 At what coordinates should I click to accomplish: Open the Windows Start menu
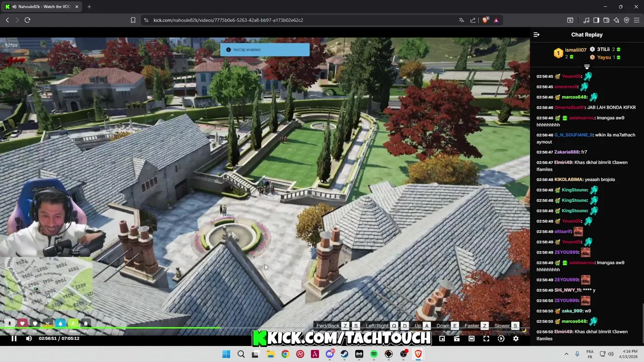click(x=226, y=354)
